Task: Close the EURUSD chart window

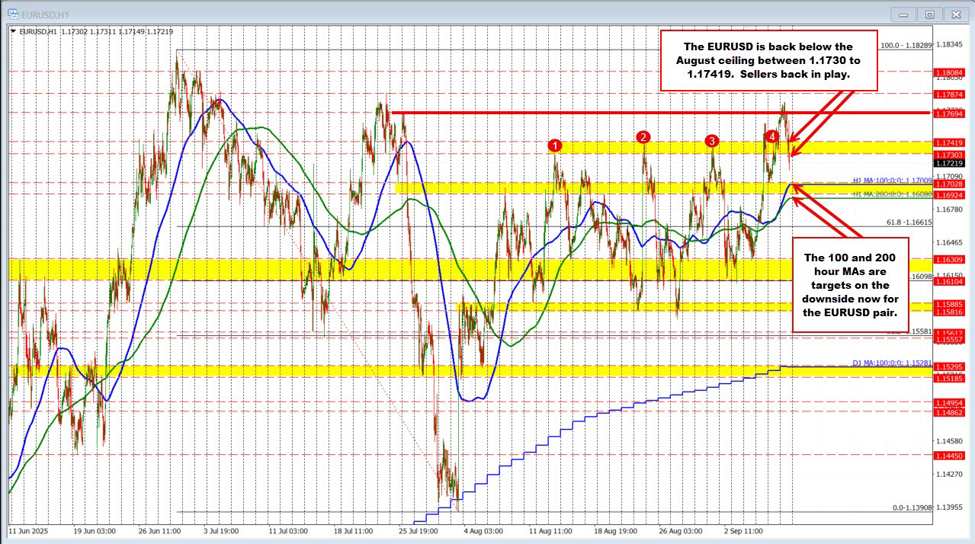Action: pos(953,14)
